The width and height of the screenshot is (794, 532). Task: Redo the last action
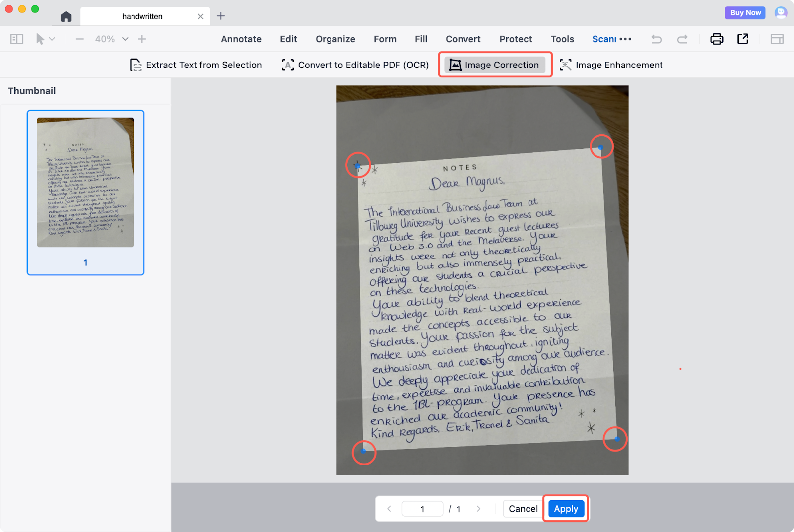coord(682,39)
